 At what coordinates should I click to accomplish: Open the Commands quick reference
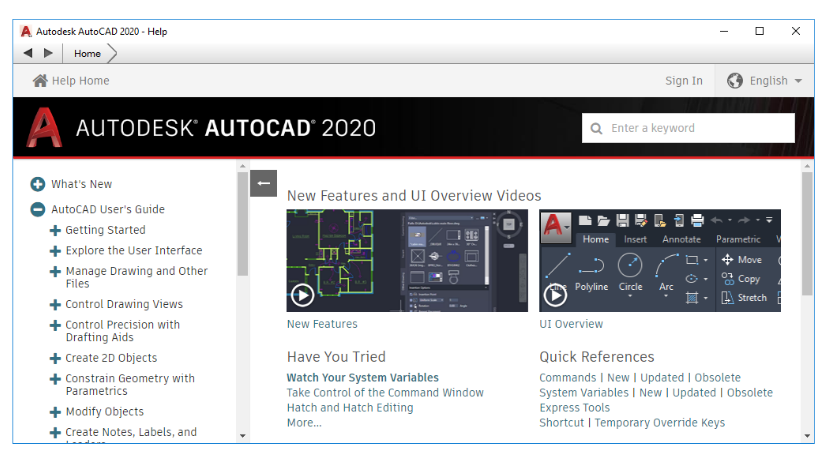[x=567, y=378]
